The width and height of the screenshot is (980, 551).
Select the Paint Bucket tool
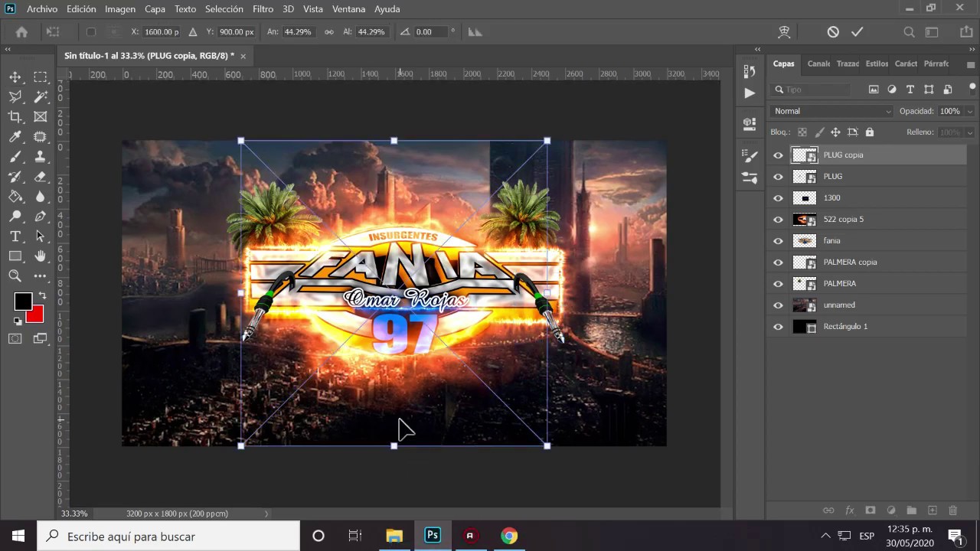point(15,197)
